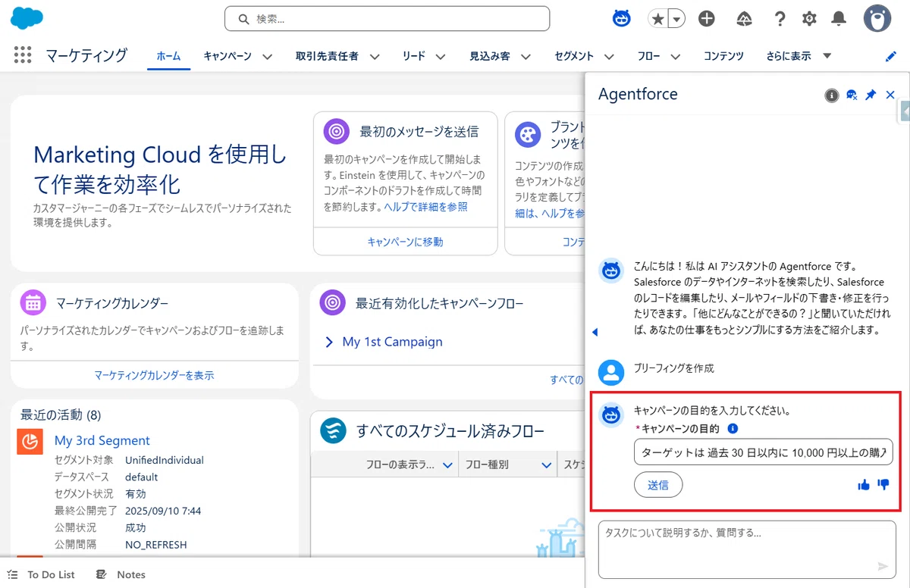
Task: Click the Agentforce icon in the header
Action: [622, 18]
